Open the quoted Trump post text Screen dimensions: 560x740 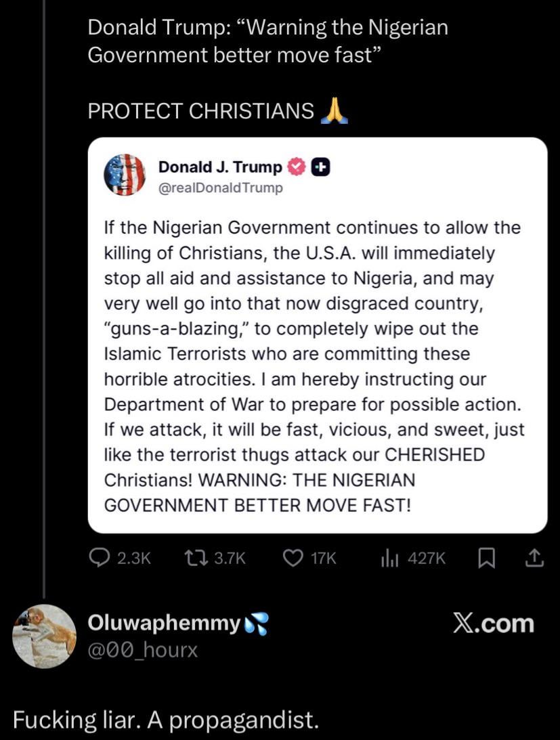(x=314, y=366)
